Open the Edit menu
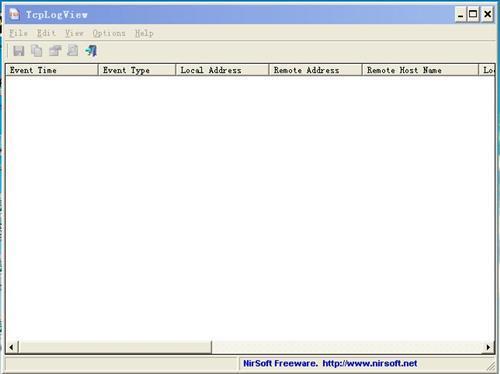Viewport: 500px width, 374px height. pyautogui.click(x=46, y=33)
